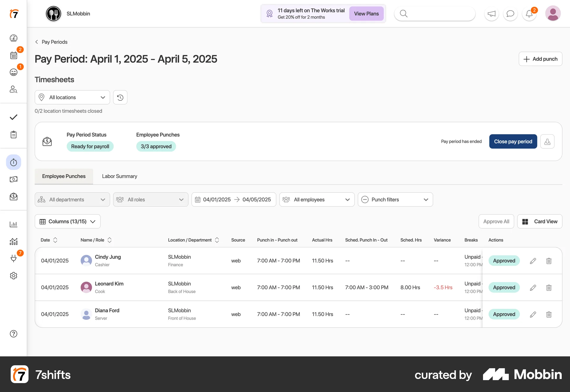Open the Dashboard from the sidebar
The width and height of the screenshot is (570, 392).
(x=14, y=38)
